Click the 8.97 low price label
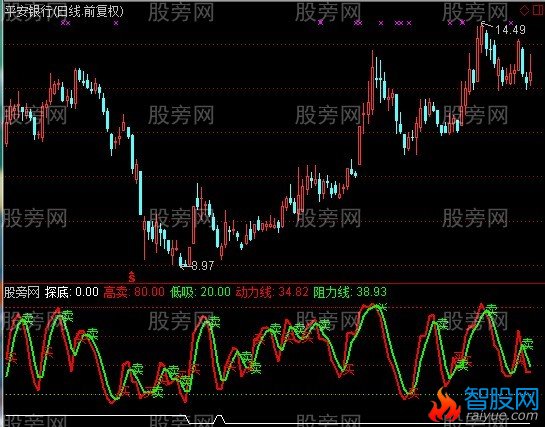The width and height of the screenshot is (545, 427). (x=202, y=266)
